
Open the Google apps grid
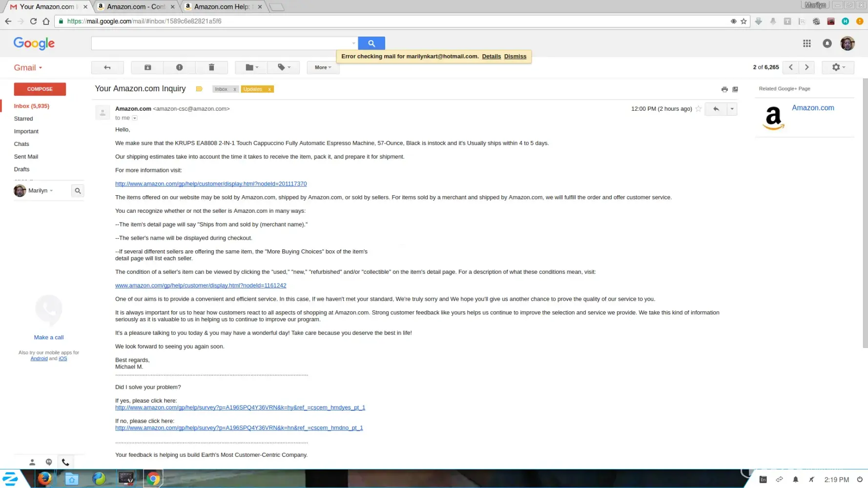(807, 43)
